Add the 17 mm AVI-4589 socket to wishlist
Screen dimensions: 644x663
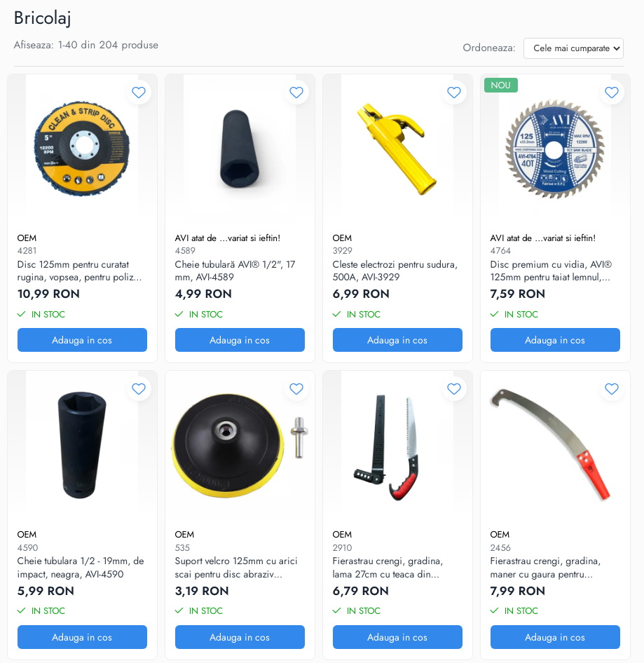tap(296, 93)
